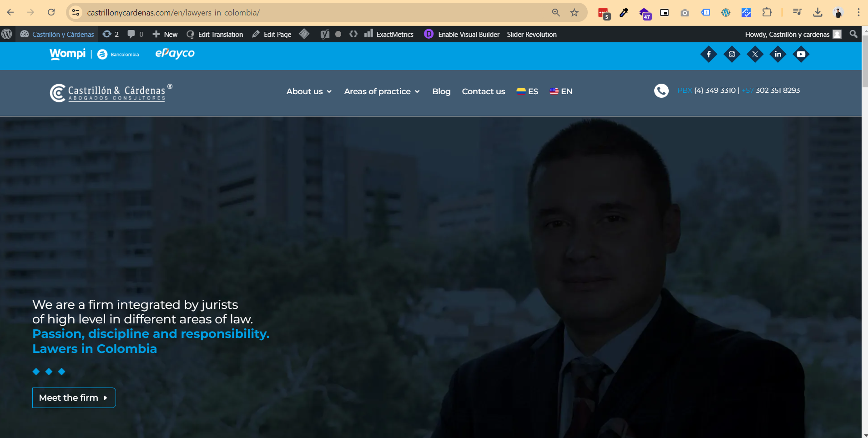Screen dimensions: 868x438
Task: Click the ePayco payment logo
Action: pyautogui.click(x=175, y=54)
